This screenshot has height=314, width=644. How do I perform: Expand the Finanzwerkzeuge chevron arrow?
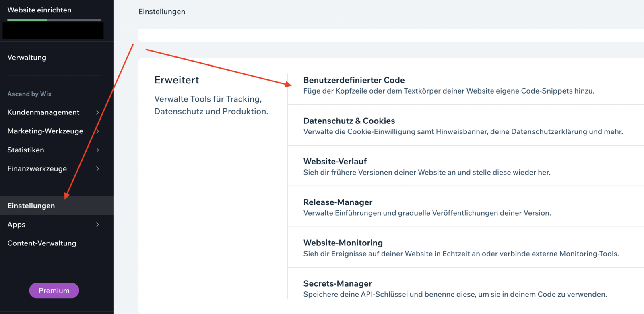point(97,169)
